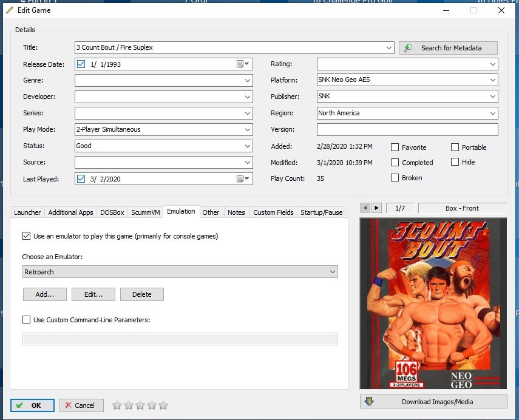
Task: Set rating to four stars
Action: click(x=152, y=405)
